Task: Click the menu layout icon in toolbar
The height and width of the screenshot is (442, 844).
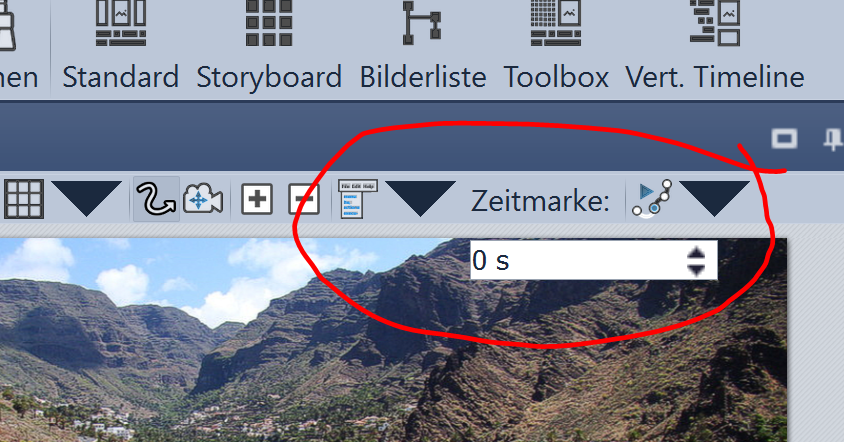Action: click(358, 199)
